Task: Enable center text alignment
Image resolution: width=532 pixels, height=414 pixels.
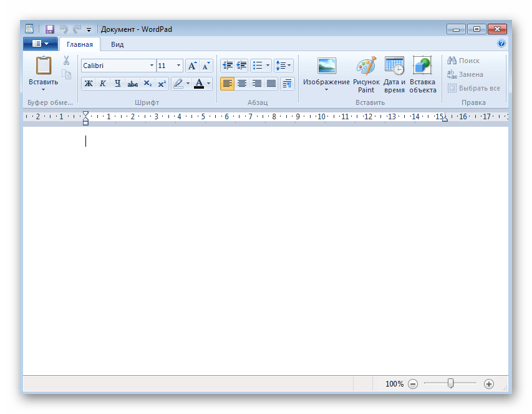Action: (242, 84)
